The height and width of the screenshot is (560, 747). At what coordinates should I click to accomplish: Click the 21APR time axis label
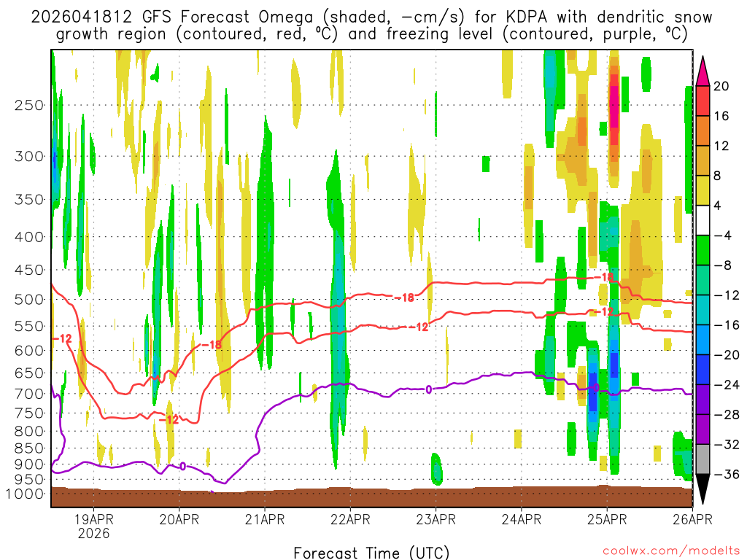point(265,519)
